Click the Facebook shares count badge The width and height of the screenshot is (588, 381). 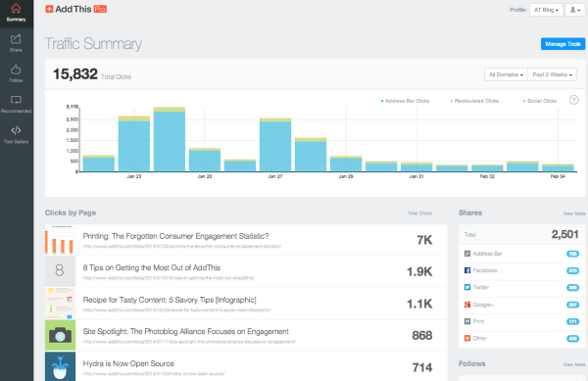point(572,270)
